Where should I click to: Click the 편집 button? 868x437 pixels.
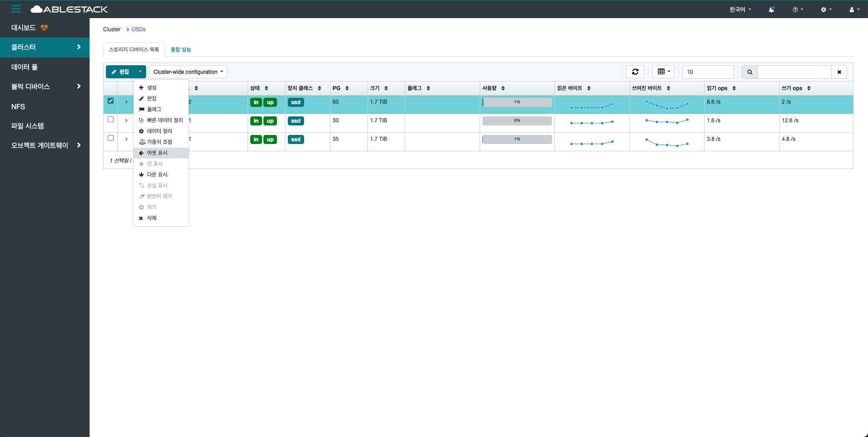[120, 72]
